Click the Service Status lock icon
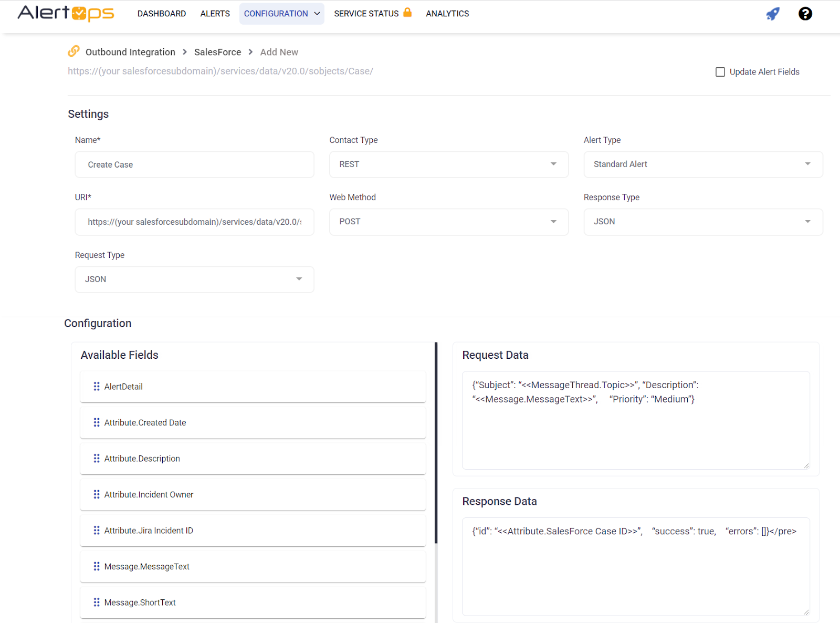Image resolution: width=840 pixels, height=623 pixels. (x=407, y=13)
